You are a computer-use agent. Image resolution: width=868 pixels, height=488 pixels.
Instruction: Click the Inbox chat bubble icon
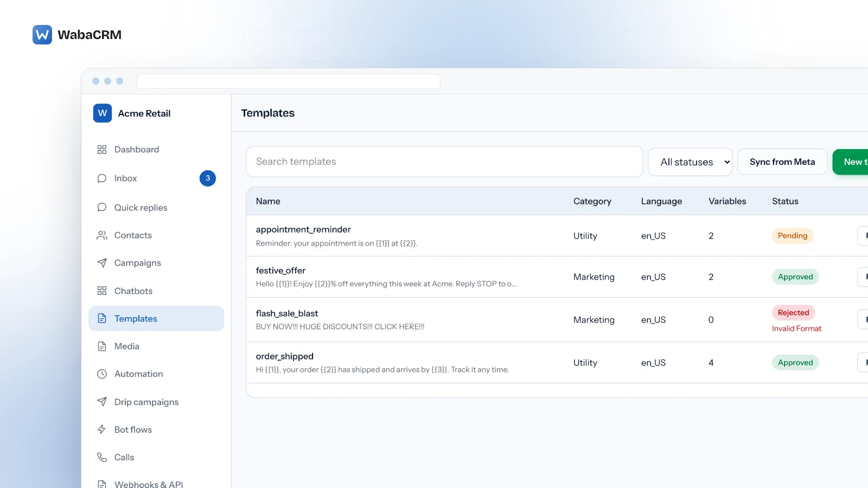(x=102, y=178)
